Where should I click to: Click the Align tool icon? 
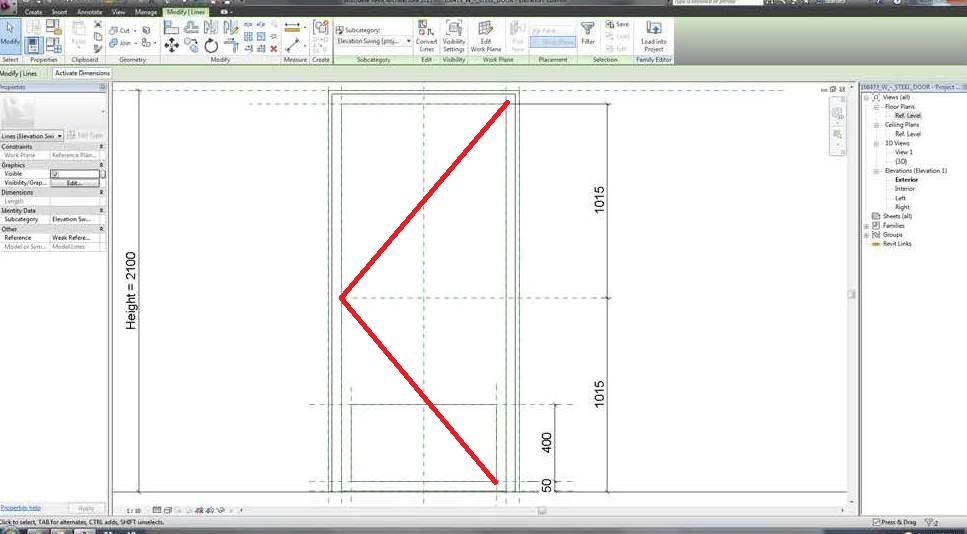(171, 27)
